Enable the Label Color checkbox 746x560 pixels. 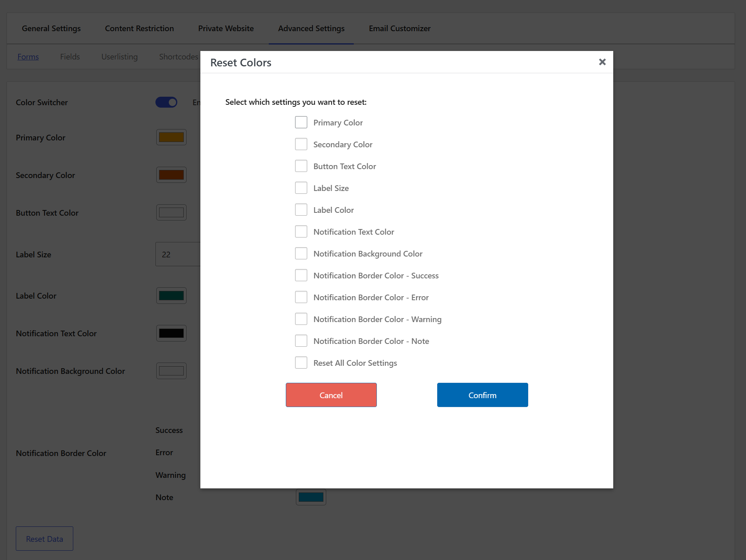tap(301, 210)
